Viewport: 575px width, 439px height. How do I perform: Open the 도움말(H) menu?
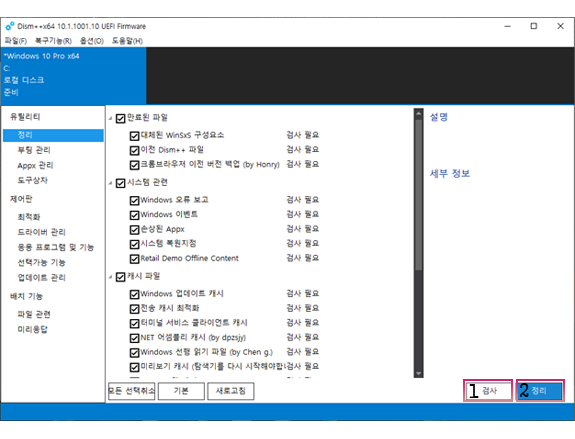click(x=127, y=41)
